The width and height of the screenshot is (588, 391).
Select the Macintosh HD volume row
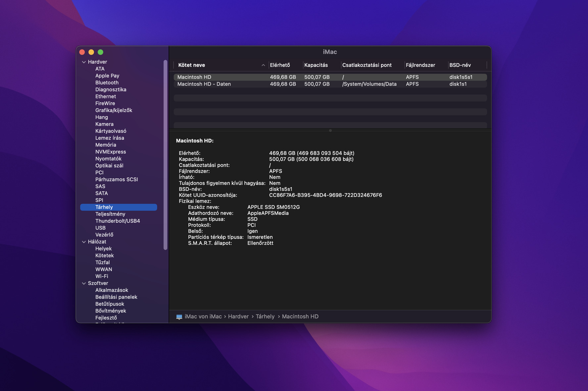330,77
